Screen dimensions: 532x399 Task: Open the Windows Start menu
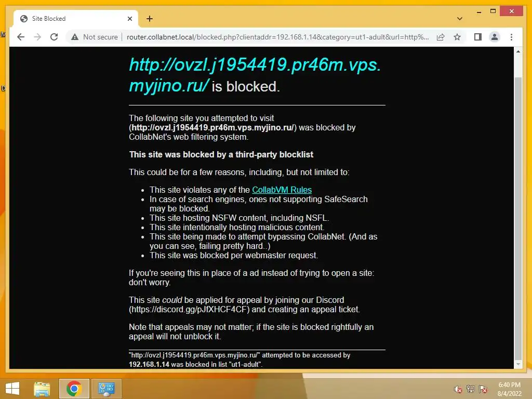pyautogui.click(x=12, y=389)
